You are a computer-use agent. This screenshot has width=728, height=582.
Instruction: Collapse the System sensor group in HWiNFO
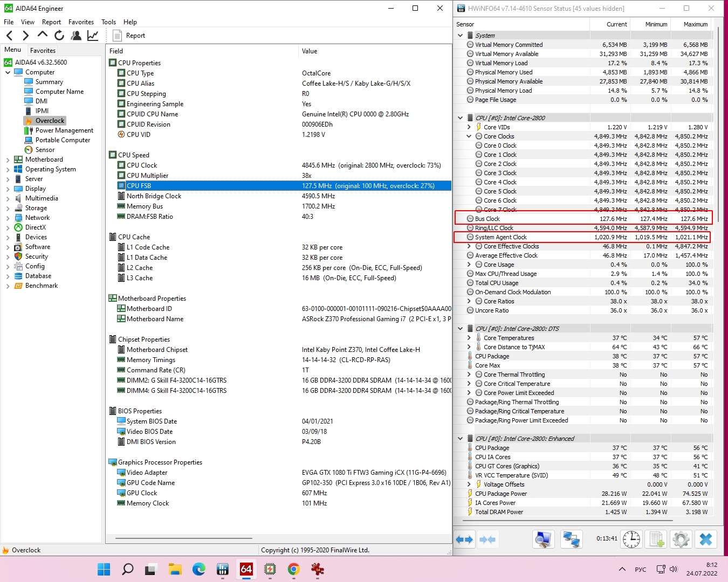[x=460, y=36]
